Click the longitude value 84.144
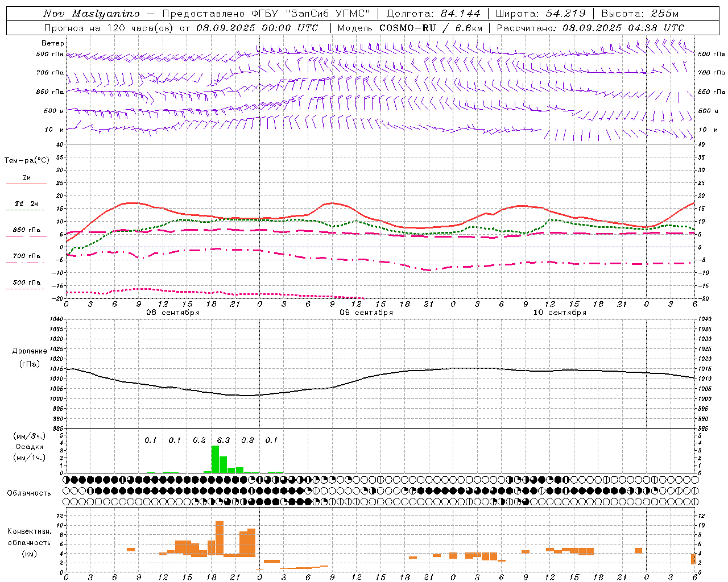Viewport: 728px width, 582px height. tap(460, 14)
